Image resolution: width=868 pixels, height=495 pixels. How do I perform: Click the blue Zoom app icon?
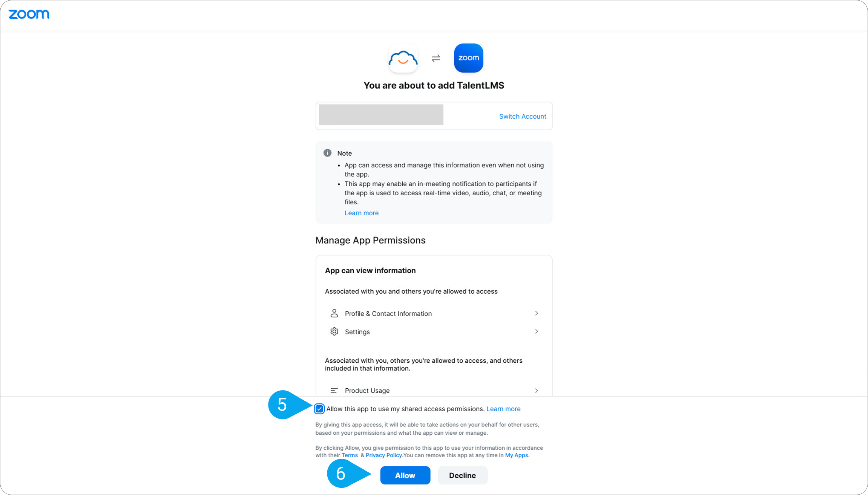click(469, 58)
